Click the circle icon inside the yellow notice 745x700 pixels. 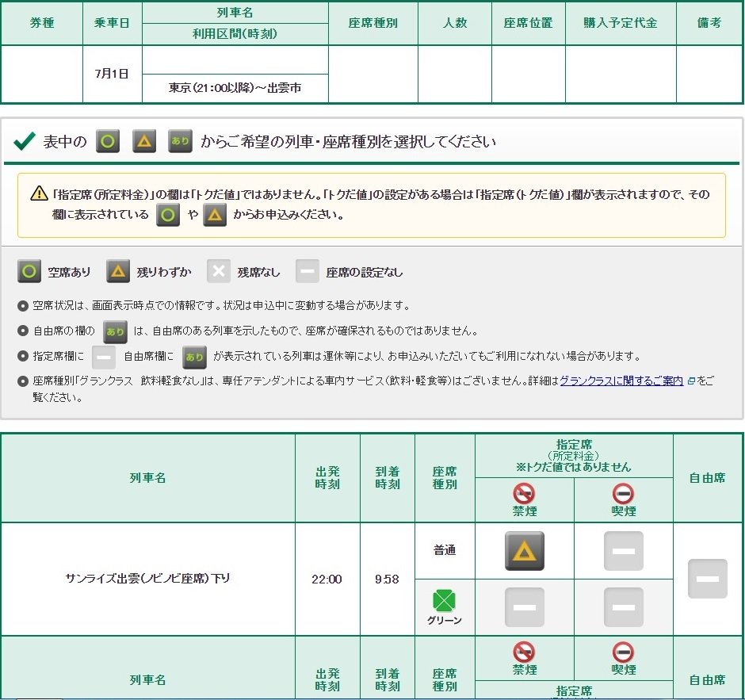tap(168, 215)
